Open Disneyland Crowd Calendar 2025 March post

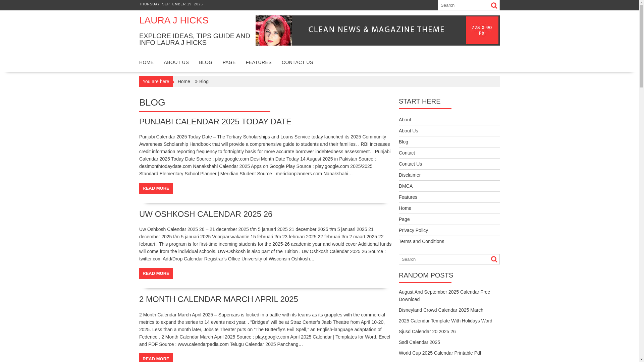441,310
